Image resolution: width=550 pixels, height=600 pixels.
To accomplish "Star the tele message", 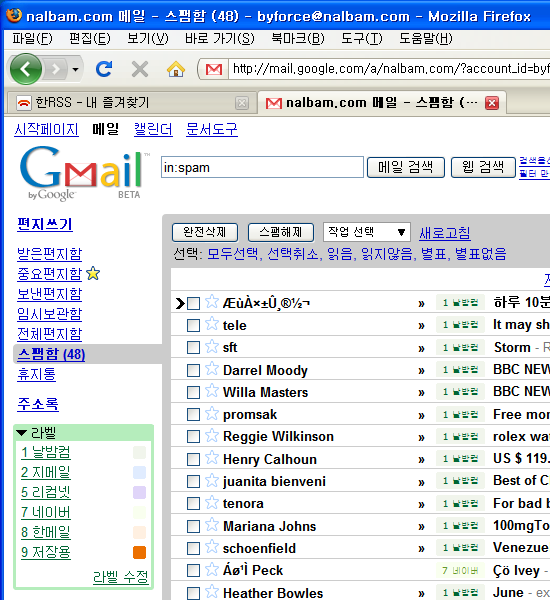I will tap(212, 324).
